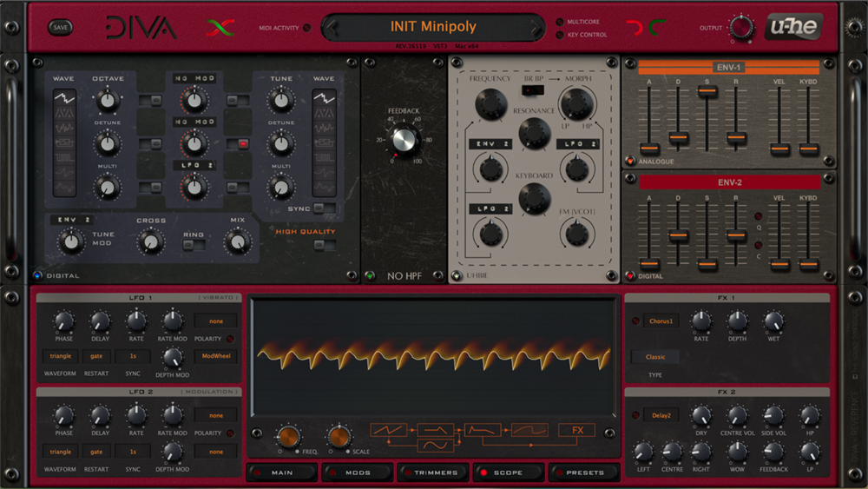Click the ENV-1 header bar
This screenshot has height=489, width=868.
(728, 68)
